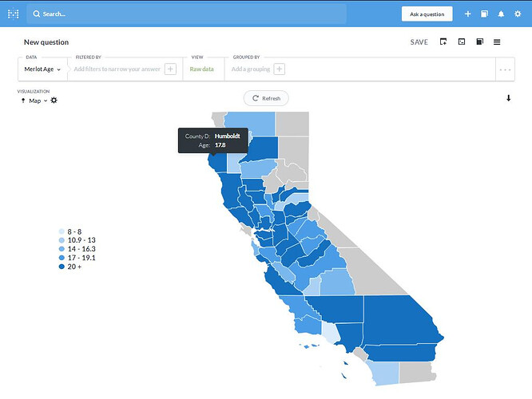Expand the Merlot Age data dropdown
Image resolution: width=532 pixels, height=399 pixels.
pos(42,69)
